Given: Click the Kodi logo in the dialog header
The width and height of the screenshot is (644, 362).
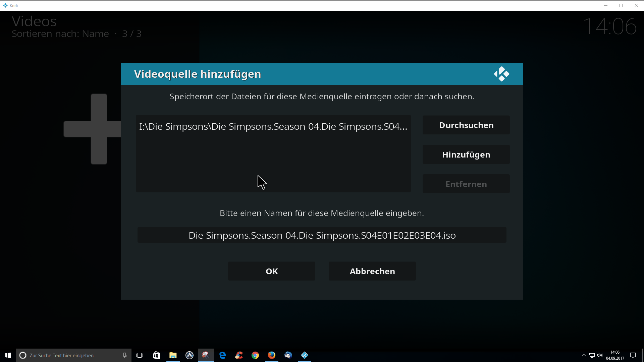Looking at the screenshot, I should [501, 74].
